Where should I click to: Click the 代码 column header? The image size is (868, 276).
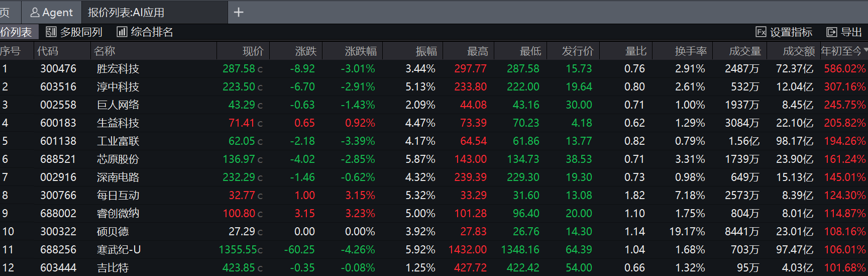[x=48, y=51]
